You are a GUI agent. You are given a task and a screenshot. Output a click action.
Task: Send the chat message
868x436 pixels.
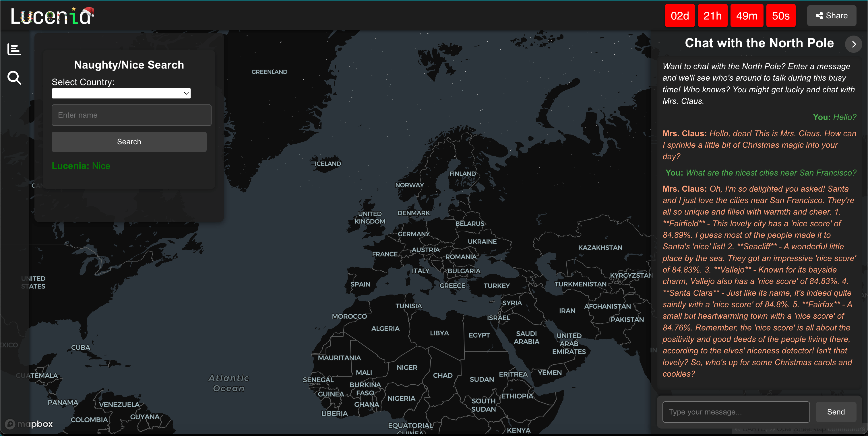coord(835,412)
